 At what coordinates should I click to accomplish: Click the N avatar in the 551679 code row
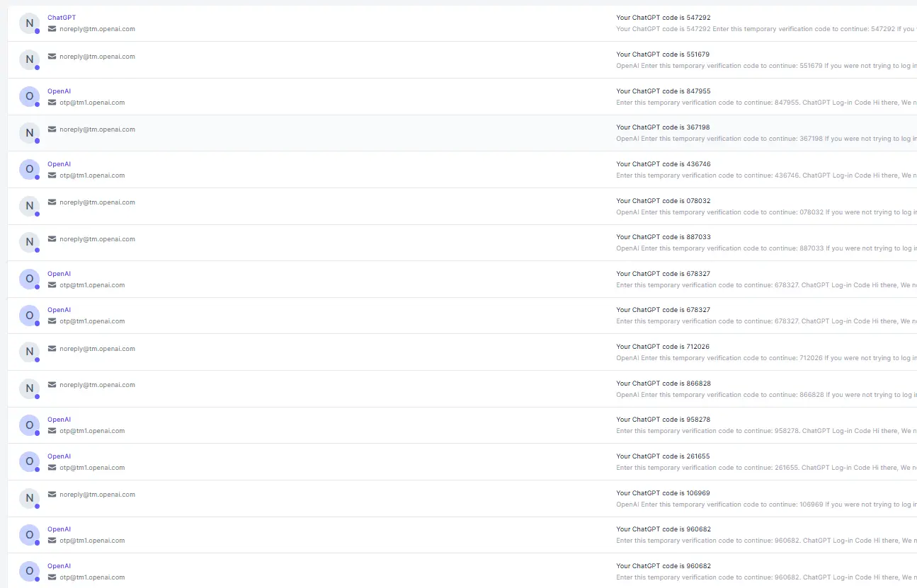click(x=29, y=59)
